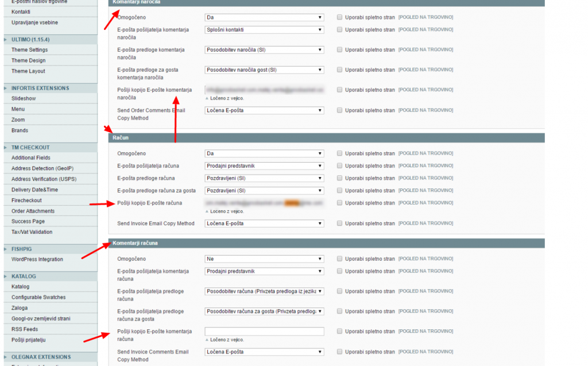Expand the Send Invoice Email Copy Method dropdown
588x366 pixels.
point(264,224)
